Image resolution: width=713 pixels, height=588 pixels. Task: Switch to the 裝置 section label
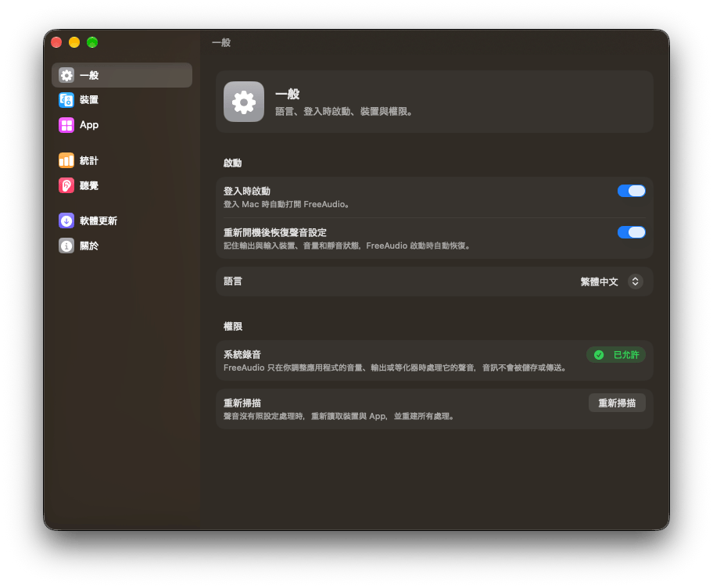(89, 99)
